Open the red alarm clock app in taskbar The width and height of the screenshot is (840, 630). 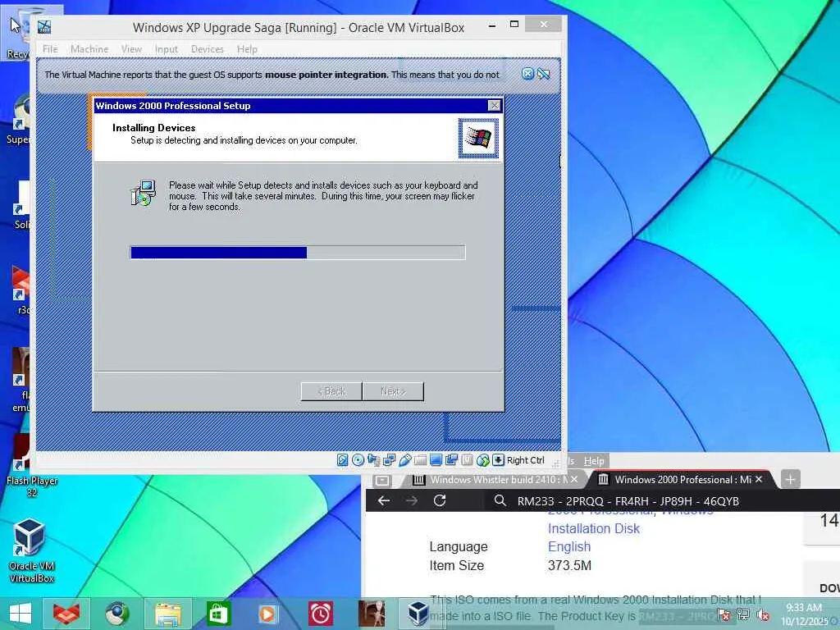click(x=321, y=614)
